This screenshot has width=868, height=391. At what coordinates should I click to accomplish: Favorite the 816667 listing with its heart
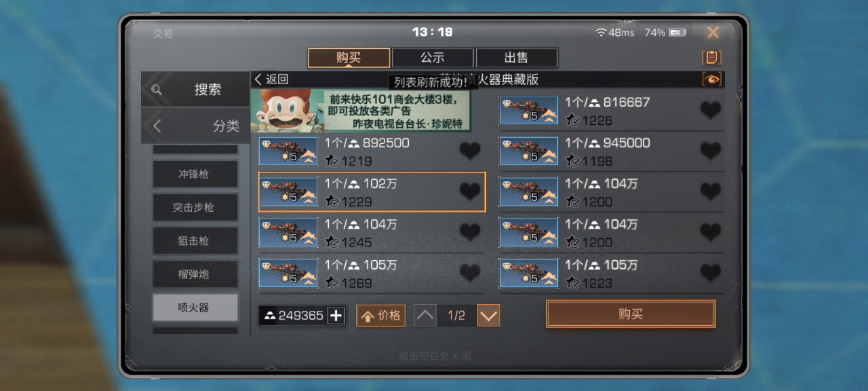coord(711,111)
